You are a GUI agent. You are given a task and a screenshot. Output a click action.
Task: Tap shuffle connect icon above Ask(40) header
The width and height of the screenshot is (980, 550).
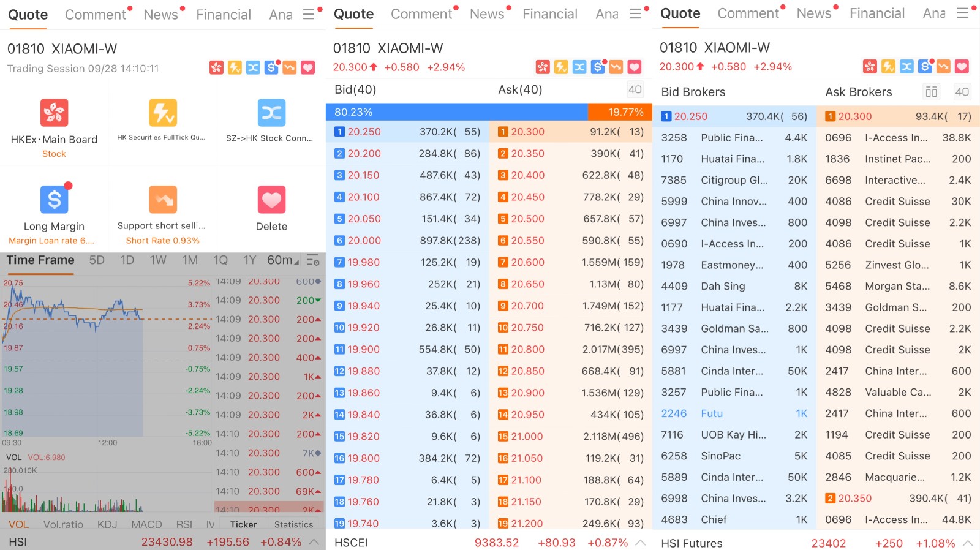[579, 67]
